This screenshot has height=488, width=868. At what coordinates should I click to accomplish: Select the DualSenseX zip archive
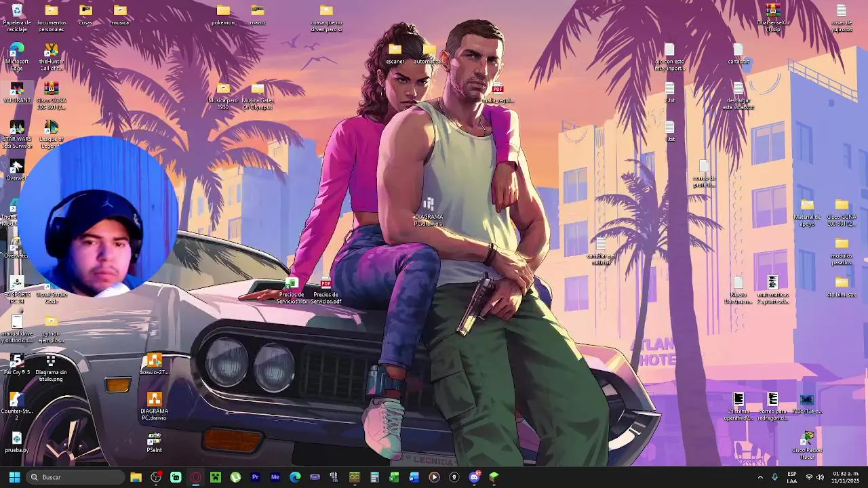click(772, 18)
